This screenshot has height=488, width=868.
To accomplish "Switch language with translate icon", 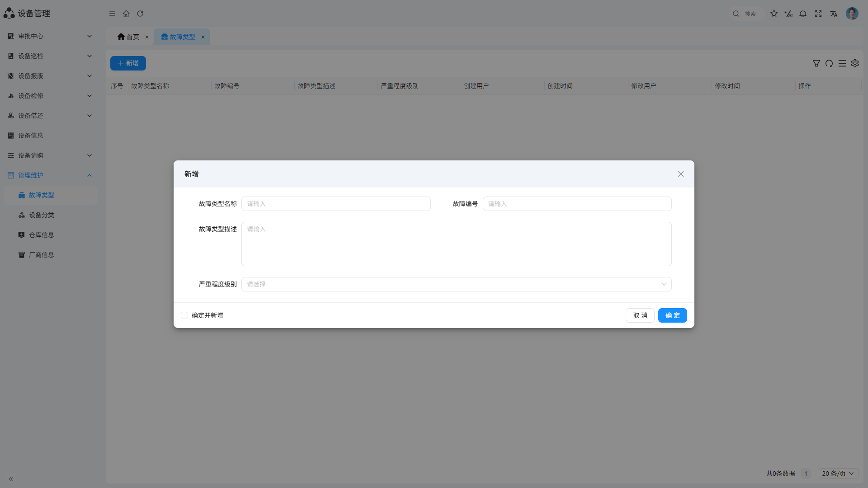I will pos(834,14).
